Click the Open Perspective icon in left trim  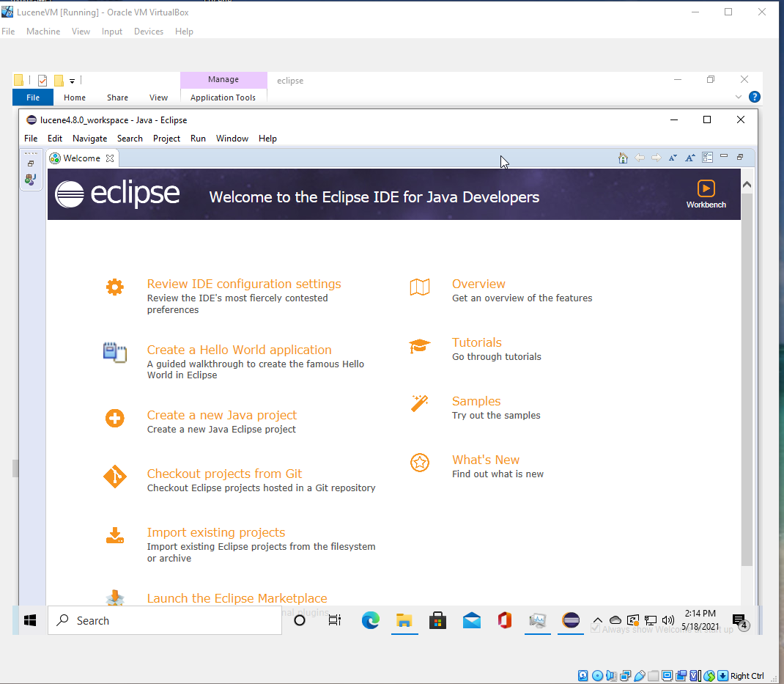[30, 179]
